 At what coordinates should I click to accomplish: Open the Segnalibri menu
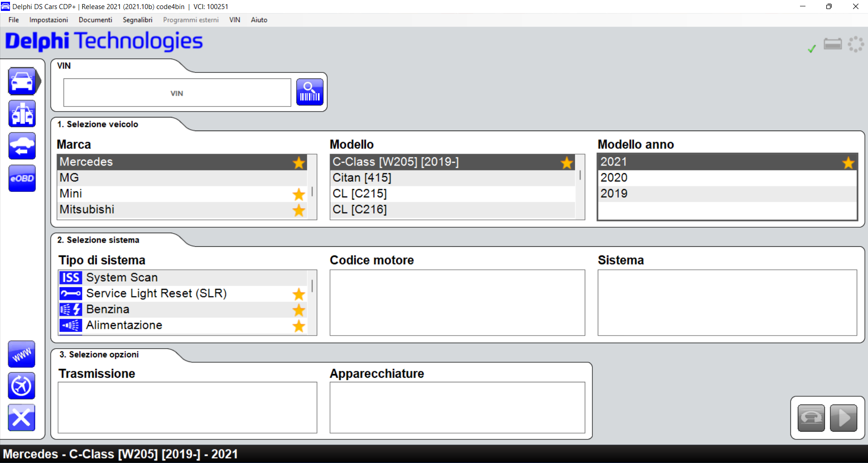pyautogui.click(x=137, y=20)
